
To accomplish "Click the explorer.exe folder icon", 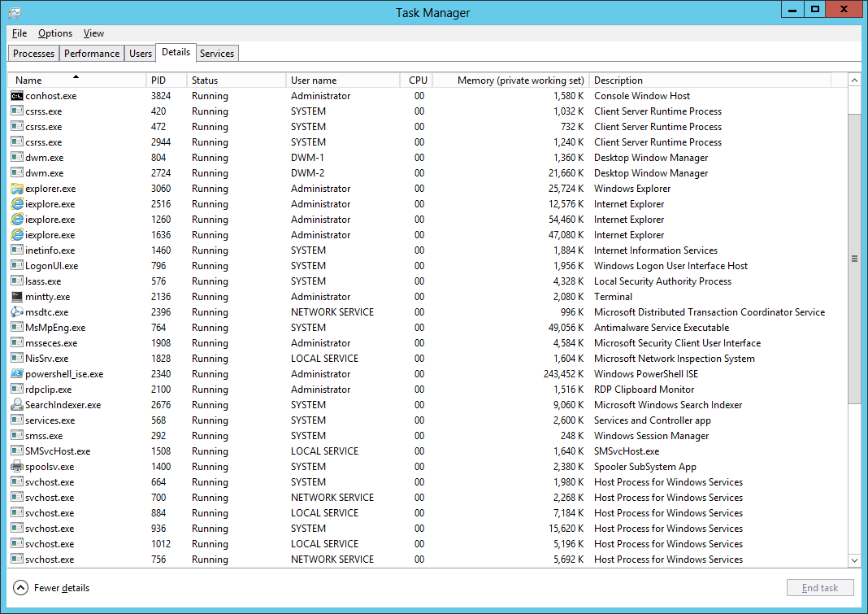I will (17, 189).
